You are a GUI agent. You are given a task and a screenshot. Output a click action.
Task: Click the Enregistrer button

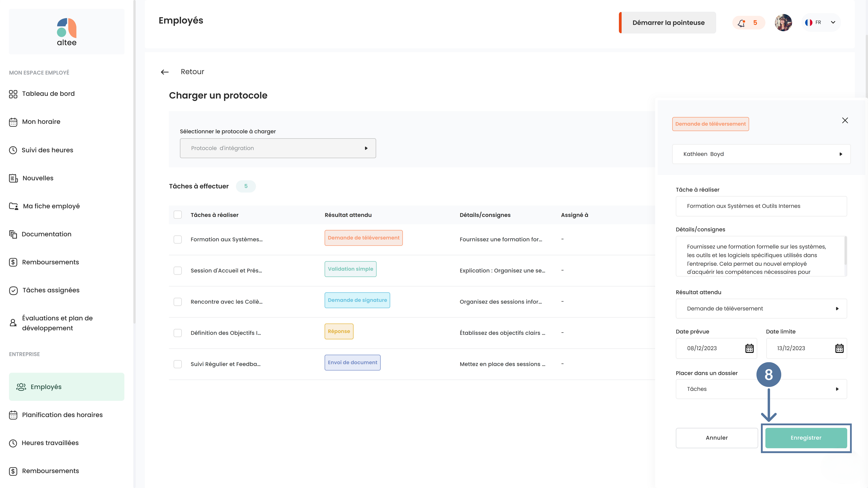click(x=806, y=438)
